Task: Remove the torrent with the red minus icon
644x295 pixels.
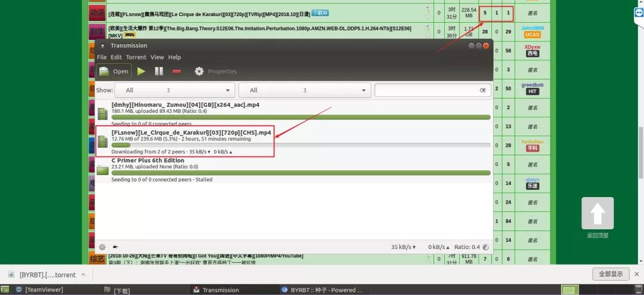Action: click(x=177, y=71)
